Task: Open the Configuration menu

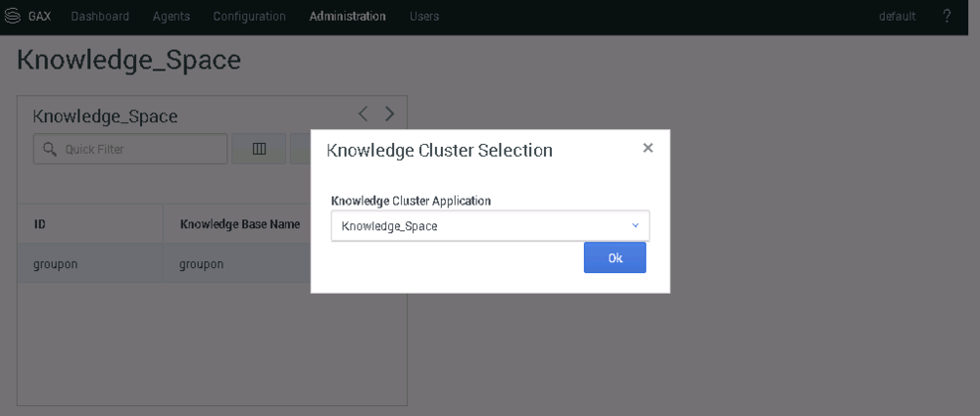Action: click(x=249, y=17)
